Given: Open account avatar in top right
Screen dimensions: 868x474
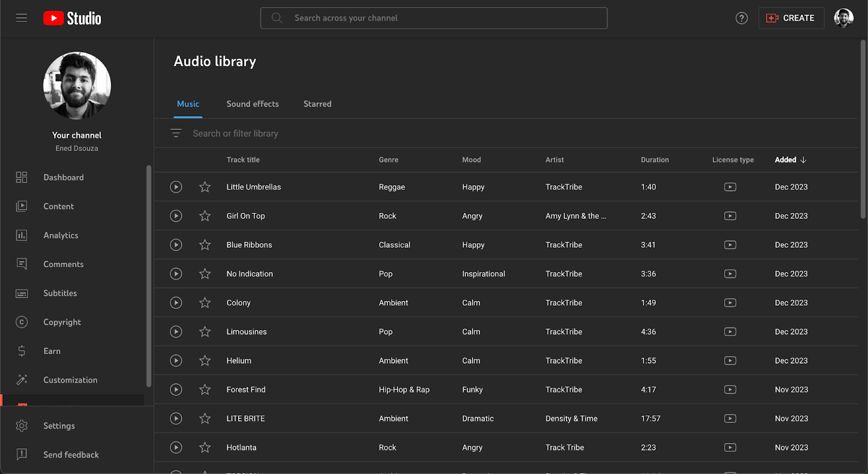Looking at the screenshot, I should click(844, 18).
